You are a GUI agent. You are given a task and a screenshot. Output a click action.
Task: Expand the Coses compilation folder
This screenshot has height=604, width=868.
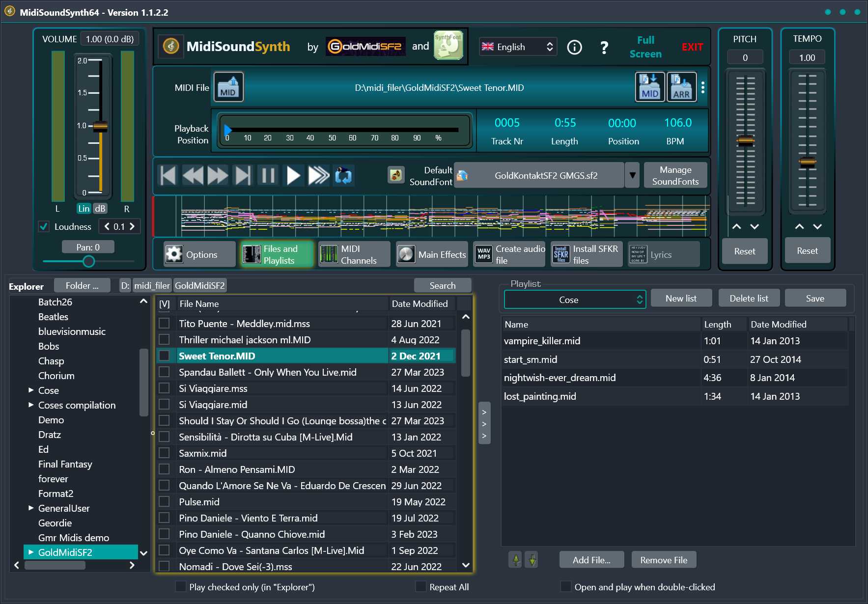point(31,405)
